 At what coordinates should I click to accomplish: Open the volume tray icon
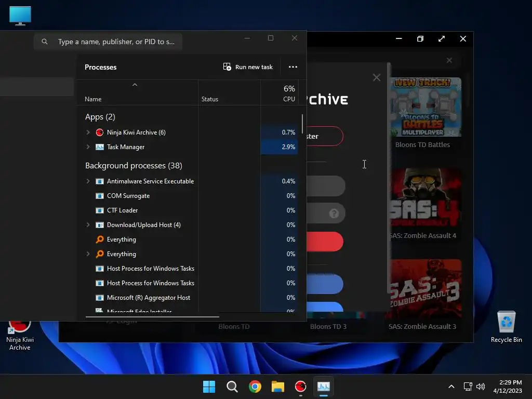481,387
